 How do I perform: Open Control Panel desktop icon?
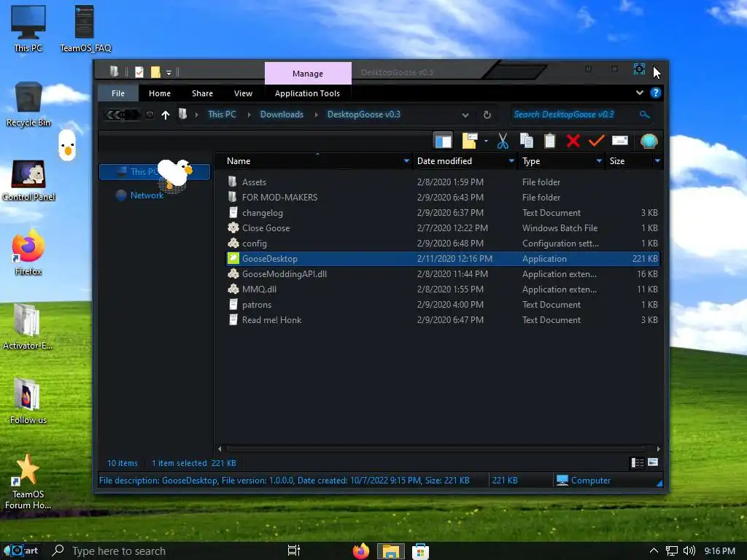tap(28, 180)
